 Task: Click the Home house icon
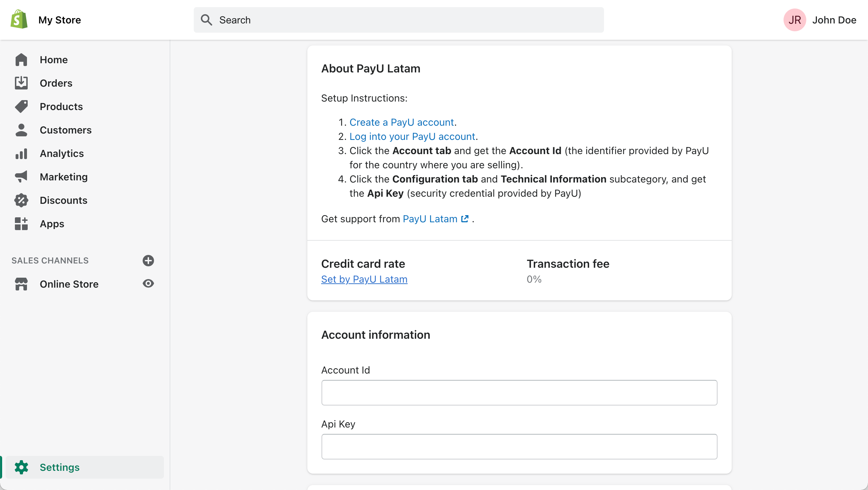21,60
